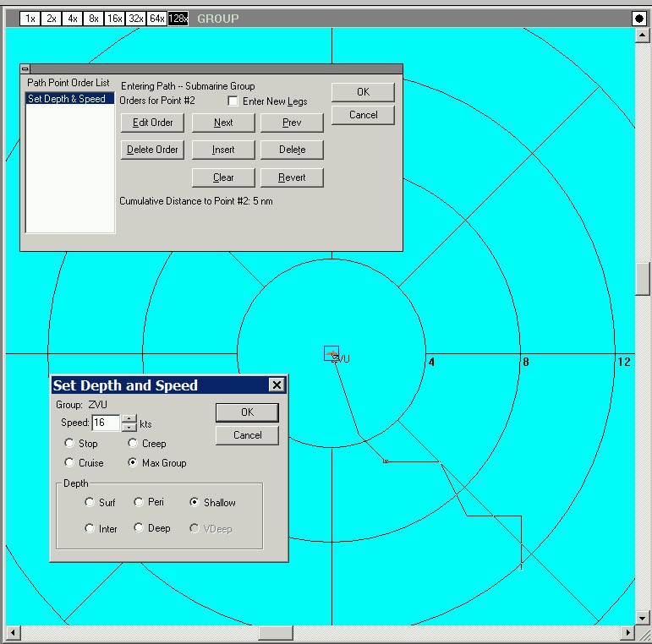Click Edit Order button
652x644 pixels.
152,123
